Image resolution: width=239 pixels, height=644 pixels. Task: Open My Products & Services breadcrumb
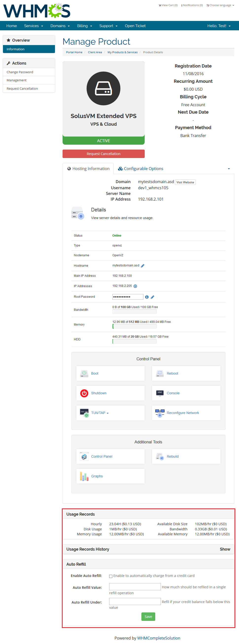pos(122,52)
